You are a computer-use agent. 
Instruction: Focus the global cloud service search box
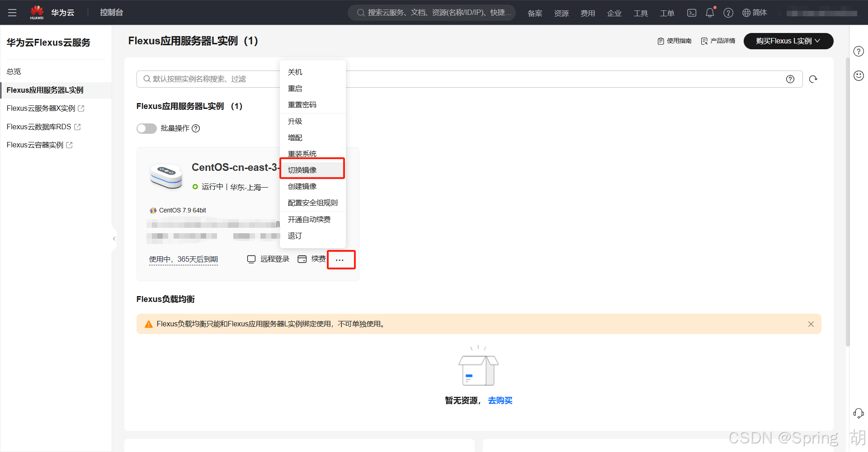432,13
